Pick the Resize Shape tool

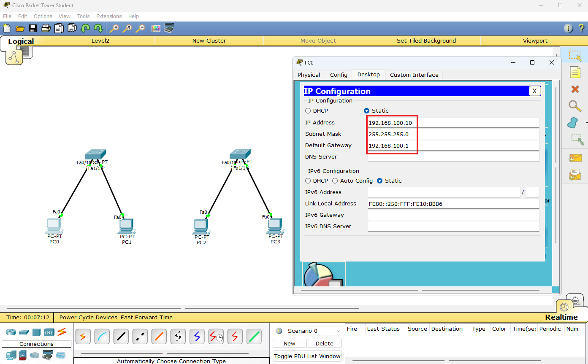coord(577,140)
